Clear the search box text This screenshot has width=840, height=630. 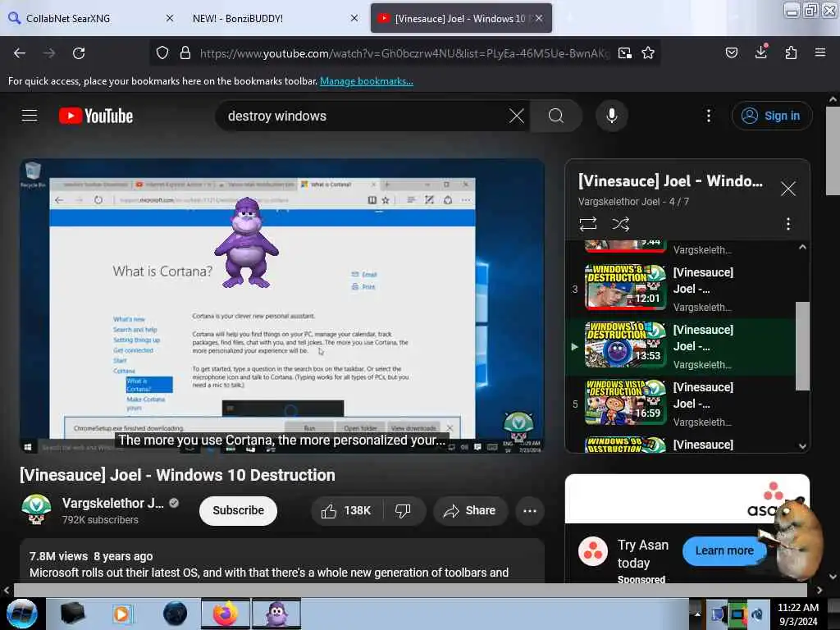pos(517,116)
